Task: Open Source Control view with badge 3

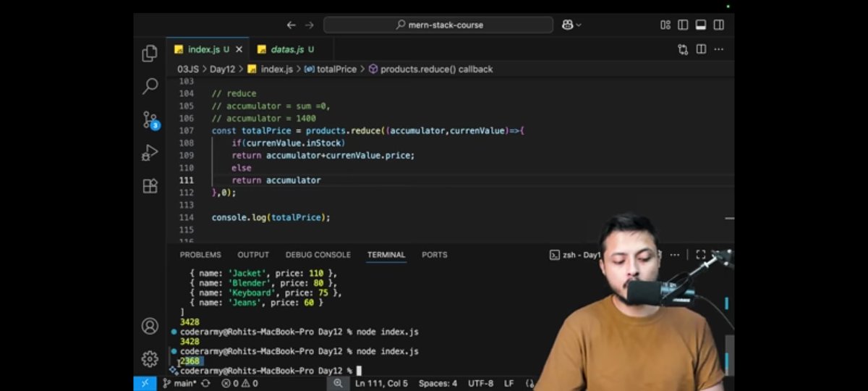Action: pyautogui.click(x=150, y=119)
